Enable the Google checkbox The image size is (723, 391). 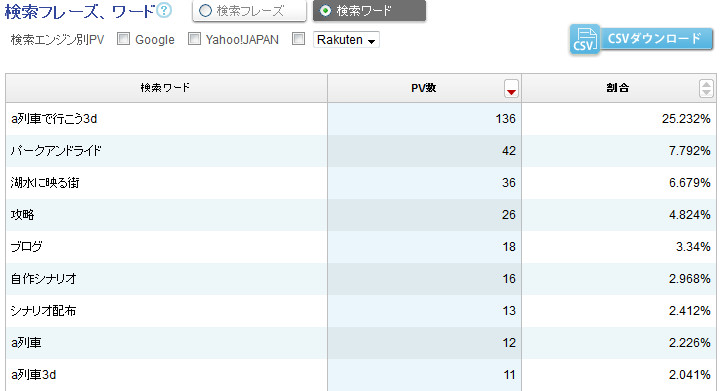tap(123, 39)
